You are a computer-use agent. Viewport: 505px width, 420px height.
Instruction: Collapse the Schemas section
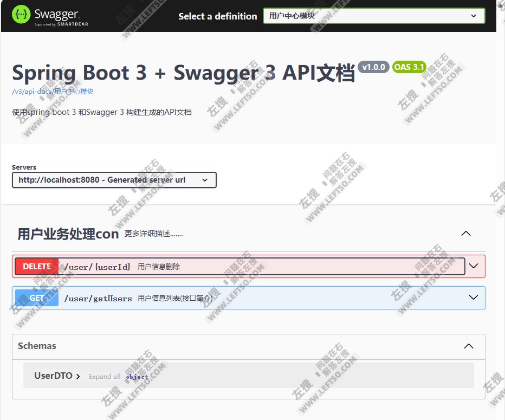click(x=468, y=345)
